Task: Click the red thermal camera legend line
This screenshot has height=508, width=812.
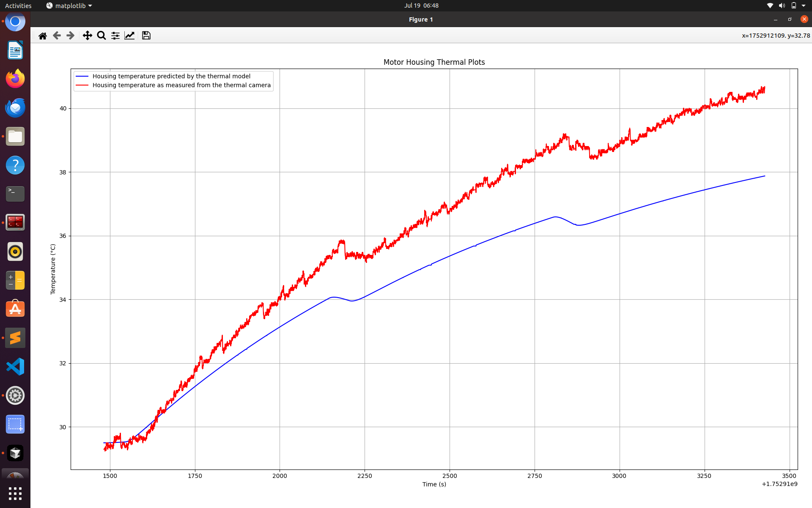Action: click(x=82, y=85)
